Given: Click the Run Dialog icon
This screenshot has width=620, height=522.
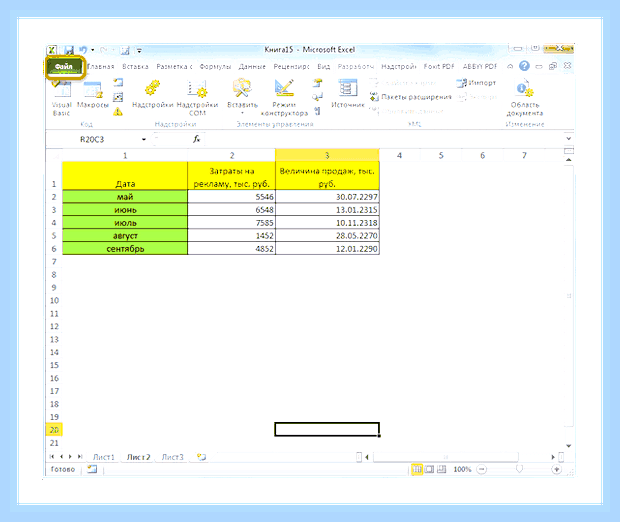Looking at the screenshot, I should tap(317, 112).
